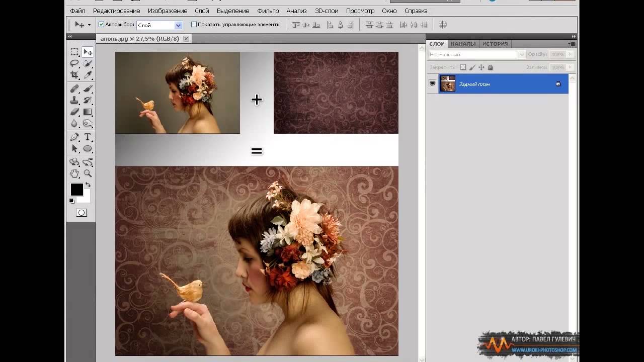The height and width of the screenshot is (362, 644).
Task: Open Move tool preset picker arrow
Action: coord(89,25)
